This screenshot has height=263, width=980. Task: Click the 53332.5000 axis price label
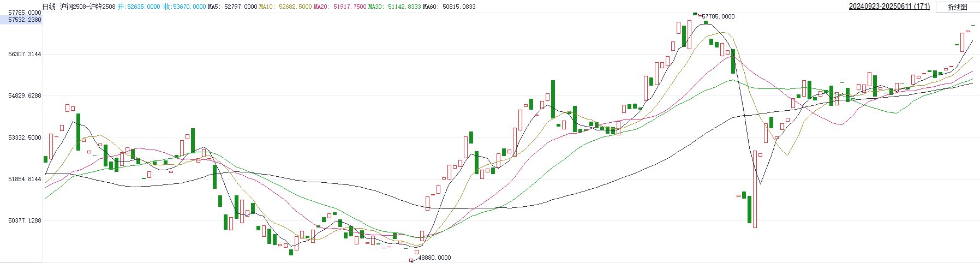coord(25,138)
